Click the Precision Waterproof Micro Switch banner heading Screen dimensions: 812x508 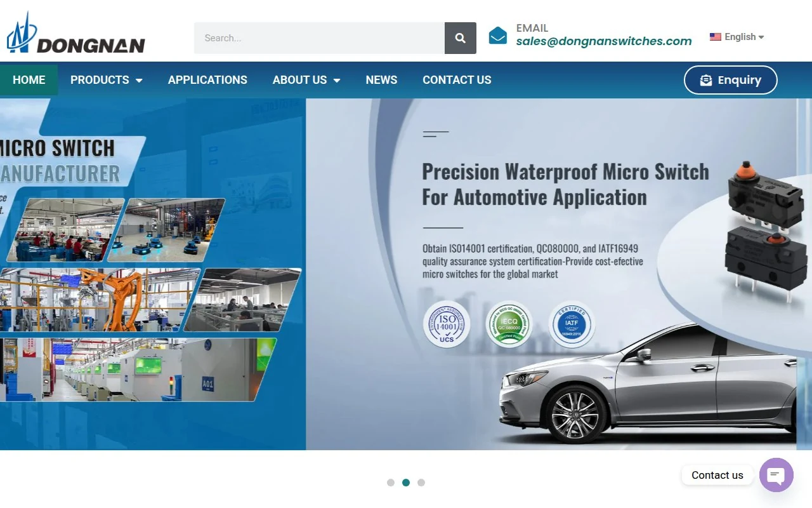click(x=565, y=184)
